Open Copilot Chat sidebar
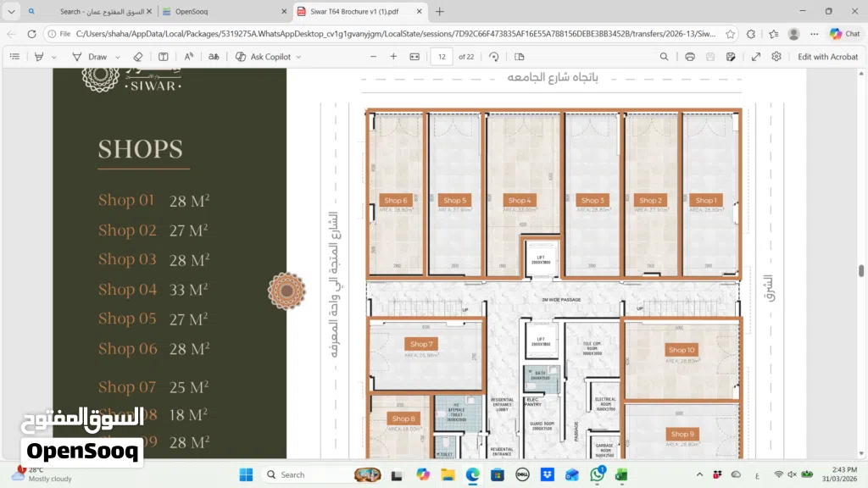The width and height of the screenshot is (868, 488). coord(845,34)
